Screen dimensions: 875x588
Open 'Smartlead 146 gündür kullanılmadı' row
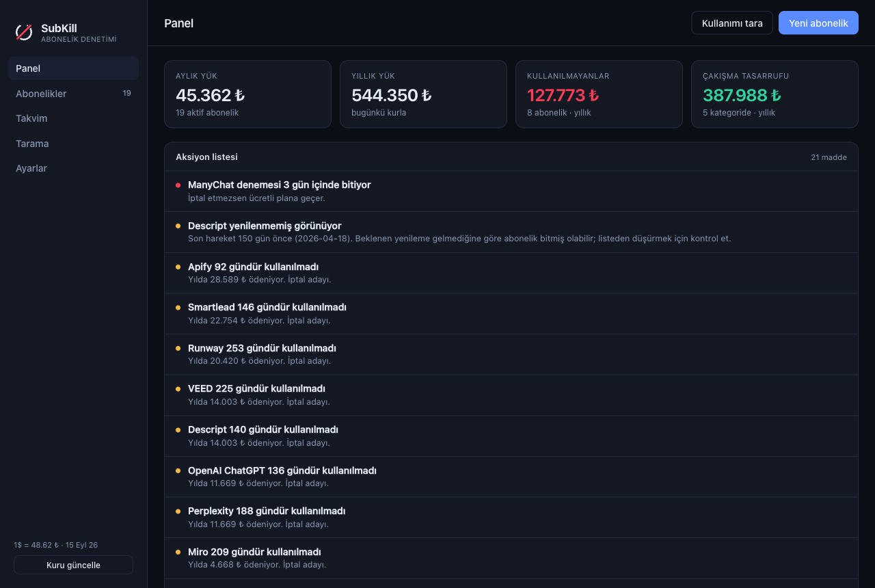[x=511, y=314]
